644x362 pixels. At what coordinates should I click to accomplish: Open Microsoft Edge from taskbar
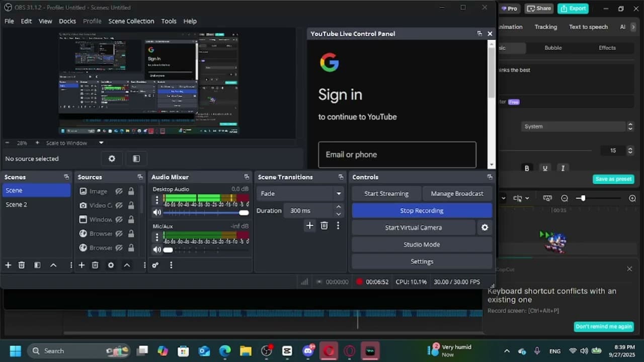coord(225,351)
